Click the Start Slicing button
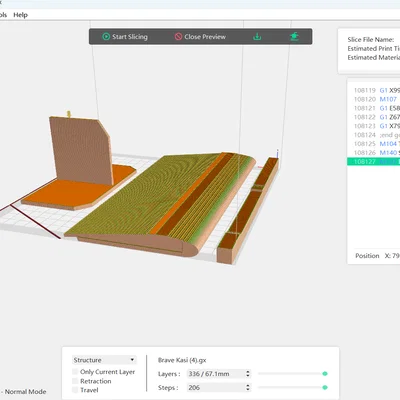This screenshot has width=400, height=400. pyautogui.click(x=125, y=37)
